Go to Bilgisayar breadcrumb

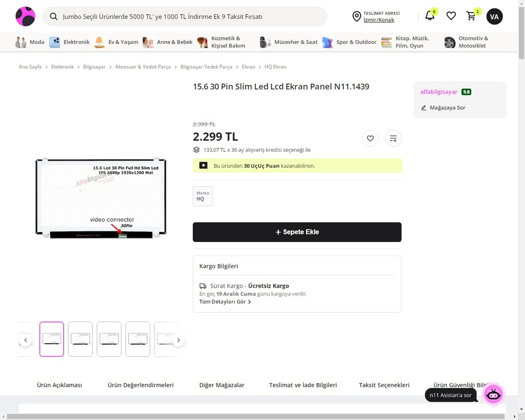pos(94,67)
